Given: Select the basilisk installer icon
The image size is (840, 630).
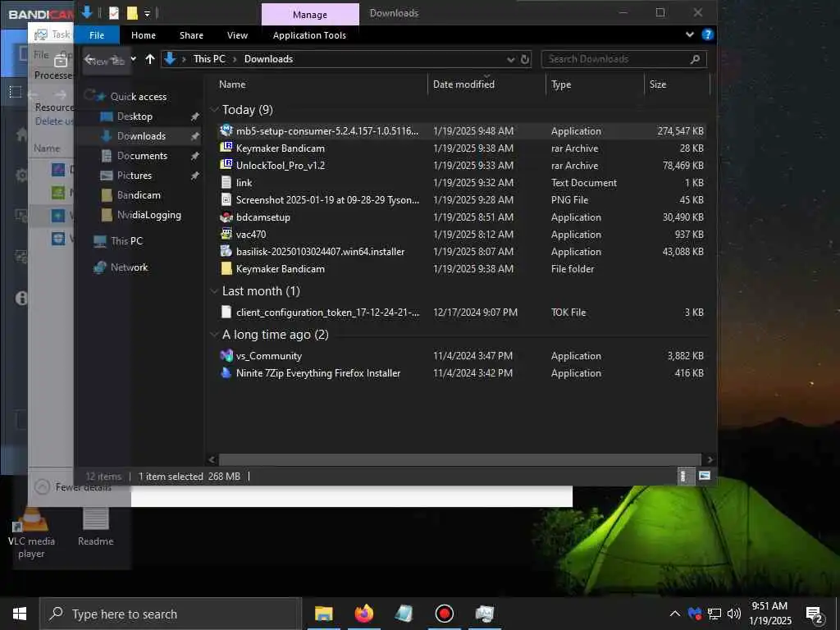Looking at the screenshot, I should [226, 251].
